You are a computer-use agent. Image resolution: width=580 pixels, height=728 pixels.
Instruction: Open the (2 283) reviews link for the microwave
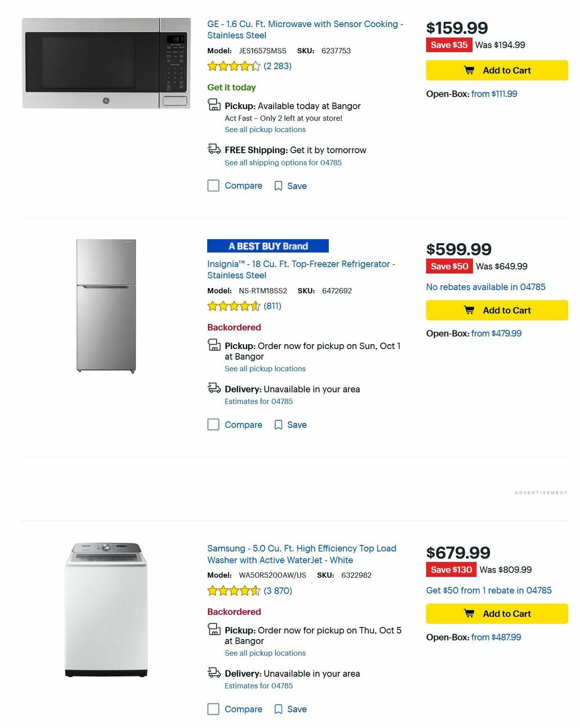(278, 65)
